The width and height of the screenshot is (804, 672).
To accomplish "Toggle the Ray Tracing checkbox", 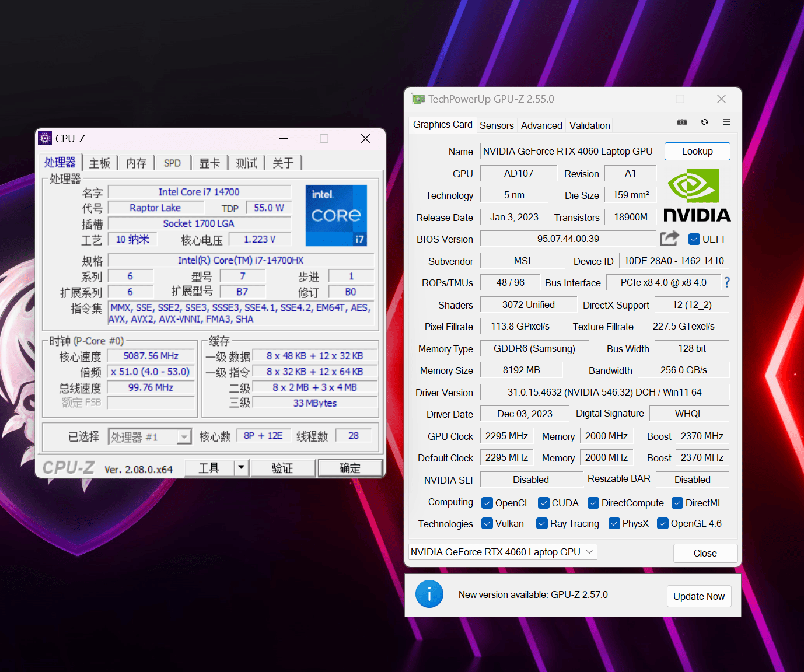I will tap(541, 523).
